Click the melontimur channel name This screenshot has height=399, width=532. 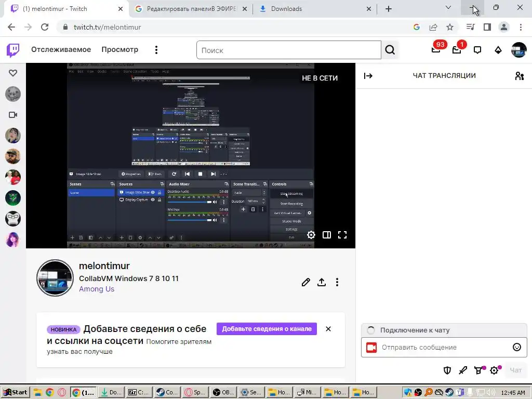point(104,265)
